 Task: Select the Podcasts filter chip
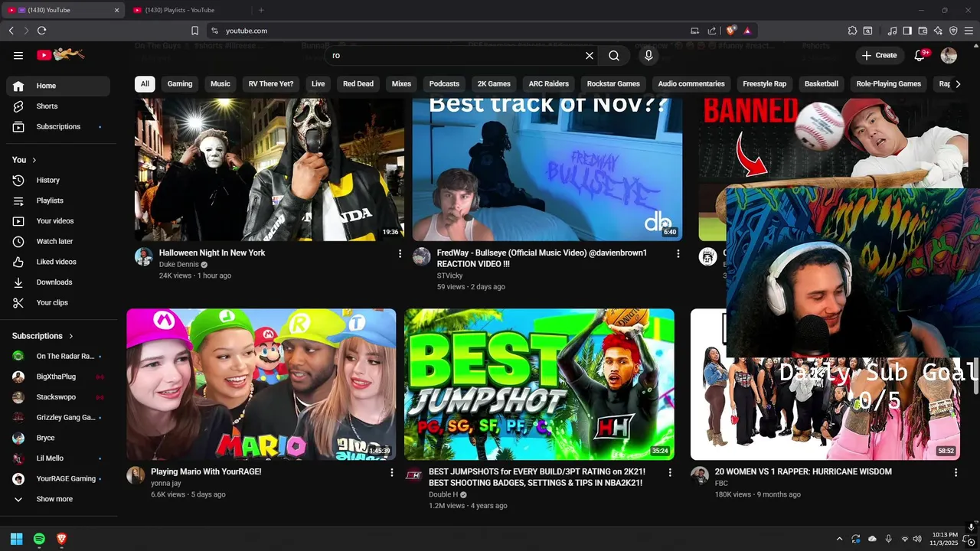[x=444, y=83]
